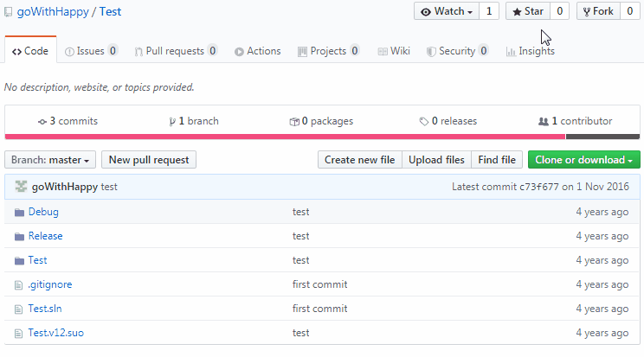Open the Projects tab

(329, 51)
